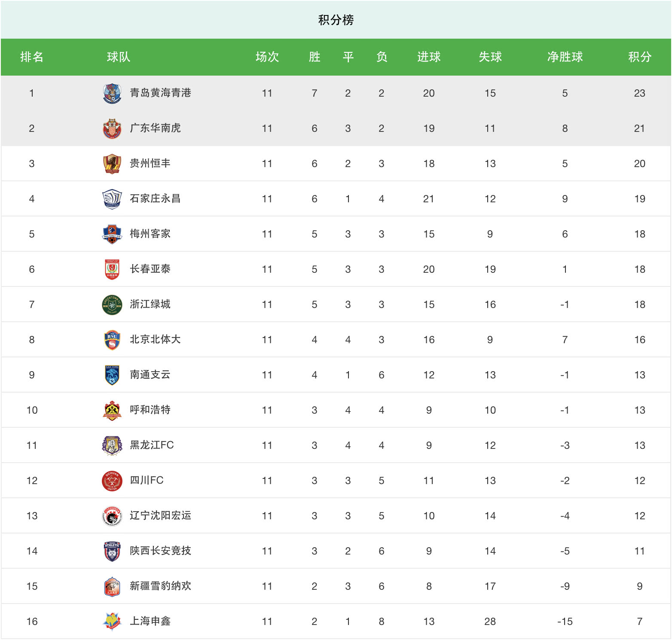Select the 石家庄永昌 team badge

click(x=112, y=199)
